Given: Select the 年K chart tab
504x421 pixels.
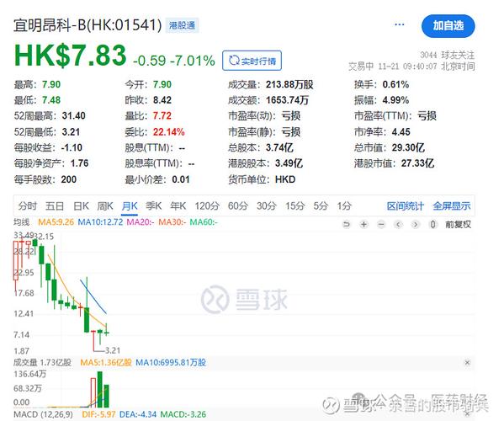Looking at the screenshot, I should (x=178, y=205).
